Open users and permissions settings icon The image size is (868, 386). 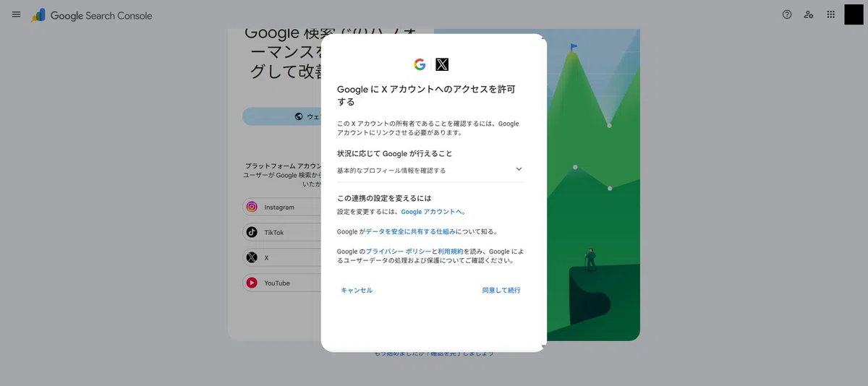tap(809, 14)
